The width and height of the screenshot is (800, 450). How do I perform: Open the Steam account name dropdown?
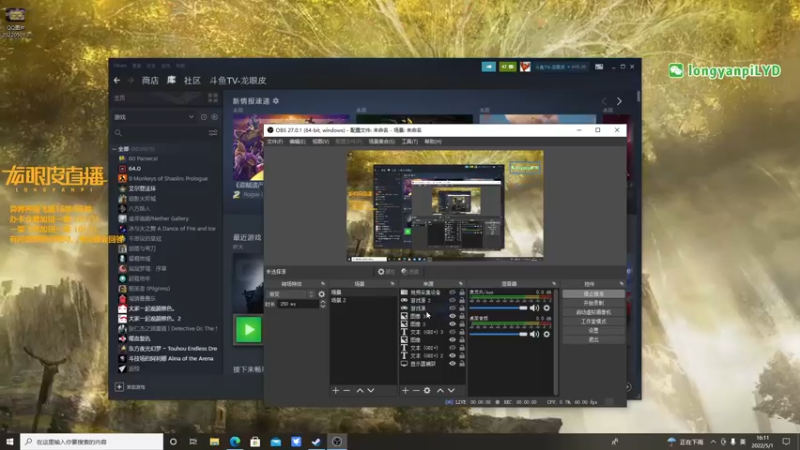tap(560, 67)
